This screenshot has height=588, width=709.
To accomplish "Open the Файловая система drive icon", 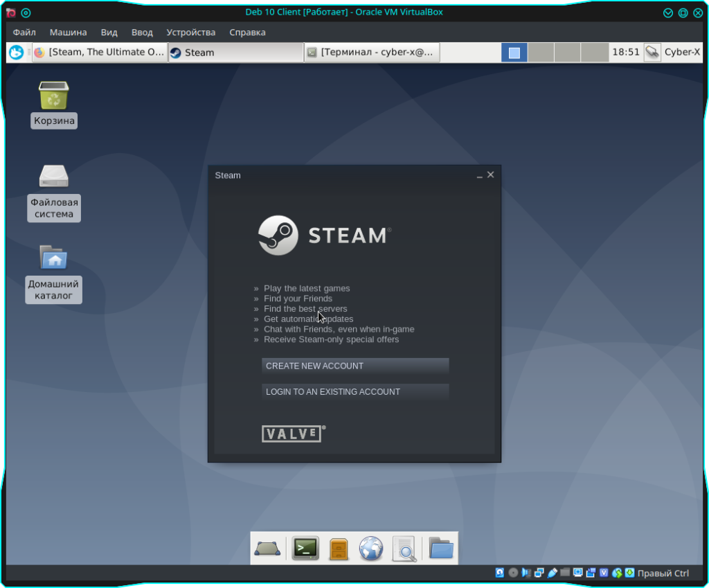I will tap(54, 177).
